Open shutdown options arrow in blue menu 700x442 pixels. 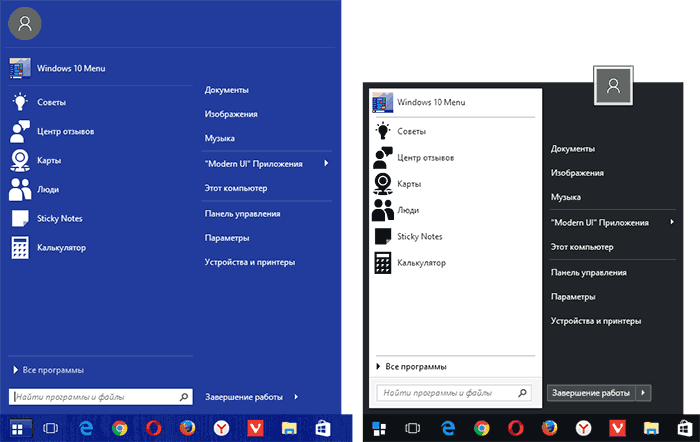point(296,396)
